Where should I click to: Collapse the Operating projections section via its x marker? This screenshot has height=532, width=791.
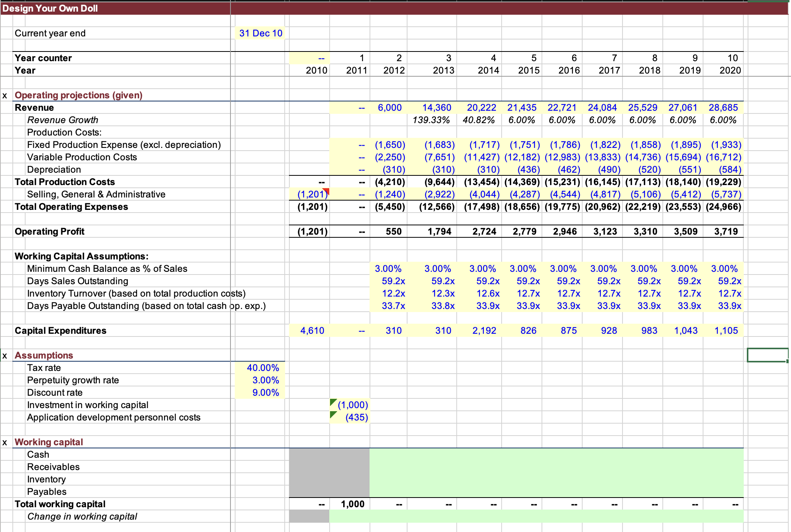pos(4,95)
